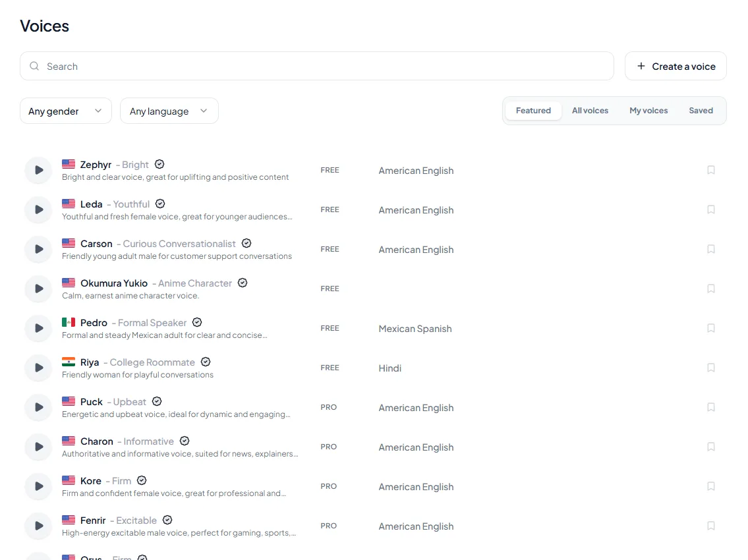
Task: Bookmark the Pedro voice
Action: 711,328
